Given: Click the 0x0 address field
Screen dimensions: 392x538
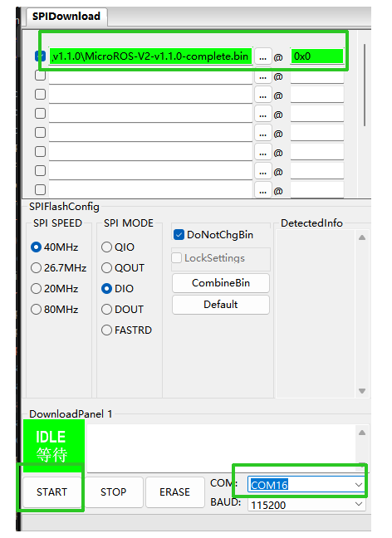Looking at the screenshot, I should click(317, 56).
